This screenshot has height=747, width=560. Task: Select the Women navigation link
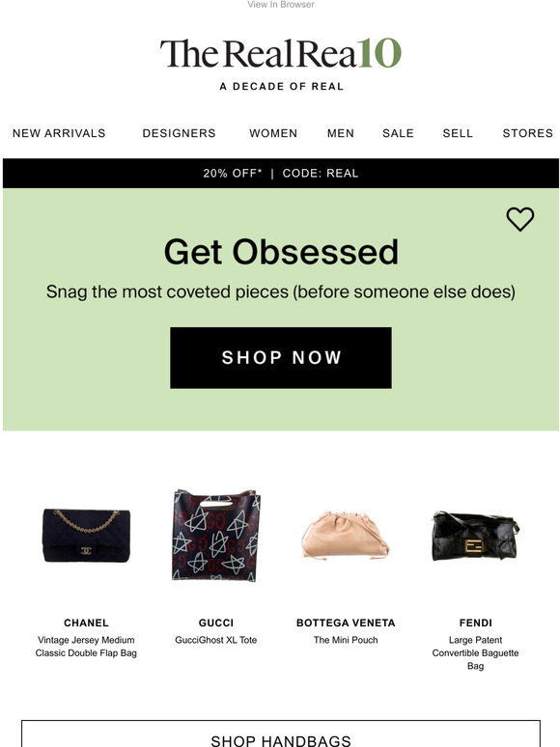point(273,133)
